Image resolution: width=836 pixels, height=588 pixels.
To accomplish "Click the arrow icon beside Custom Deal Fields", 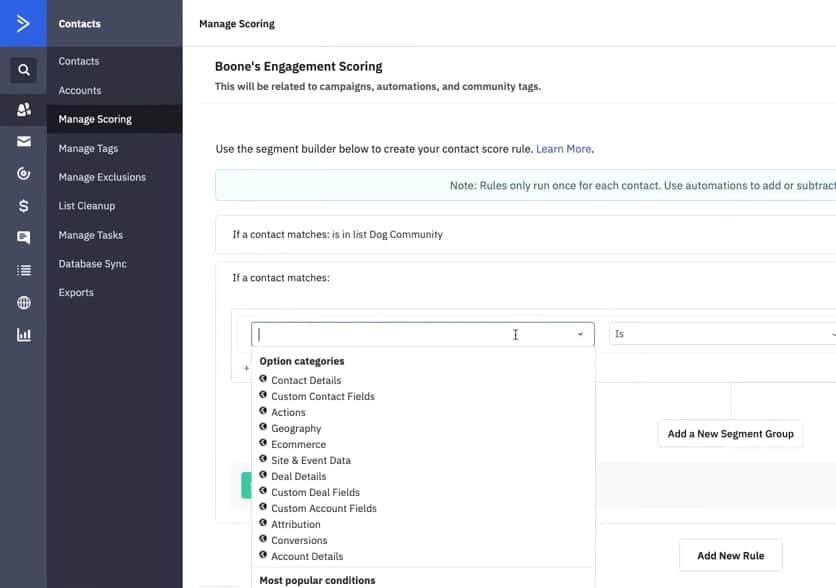I will pos(263,490).
